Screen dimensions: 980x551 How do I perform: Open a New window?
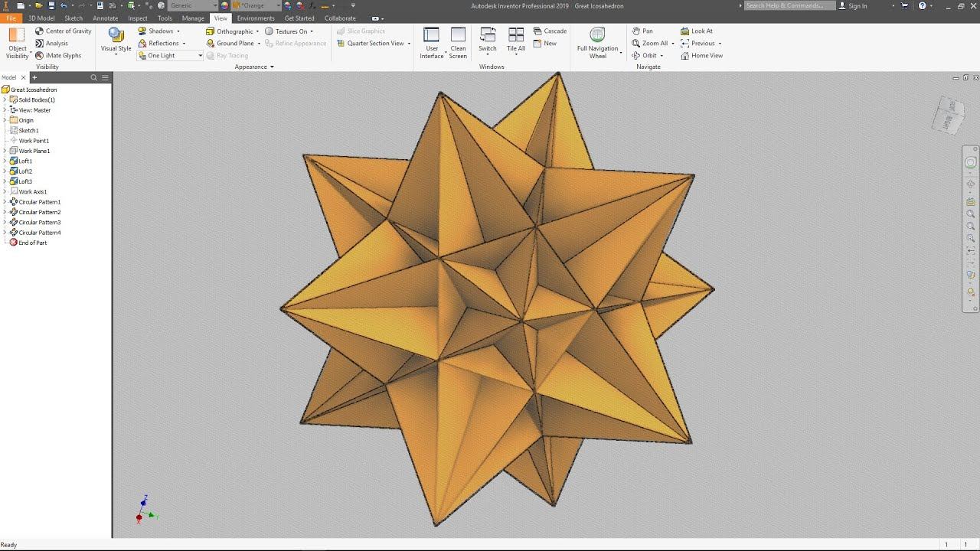[545, 44]
